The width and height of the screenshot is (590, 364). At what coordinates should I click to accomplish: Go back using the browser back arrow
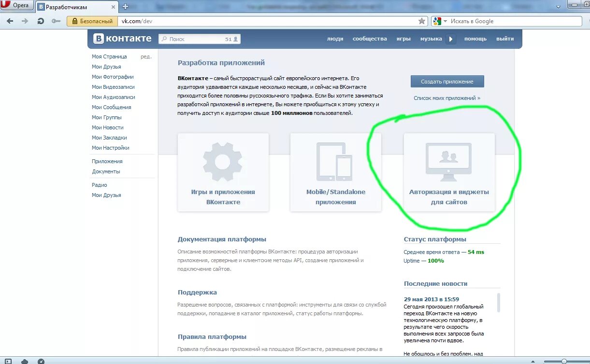(x=10, y=21)
